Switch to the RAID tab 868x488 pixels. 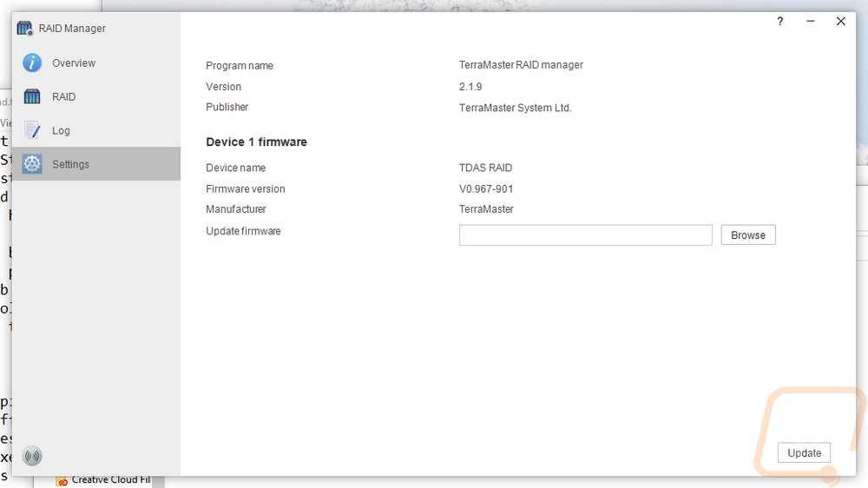pyautogui.click(x=96, y=96)
